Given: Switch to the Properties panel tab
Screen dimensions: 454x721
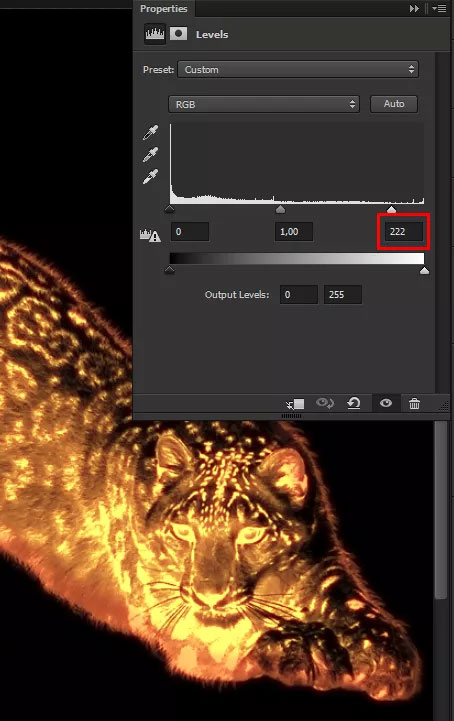Looking at the screenshot, I should click(x=163, y=9).
